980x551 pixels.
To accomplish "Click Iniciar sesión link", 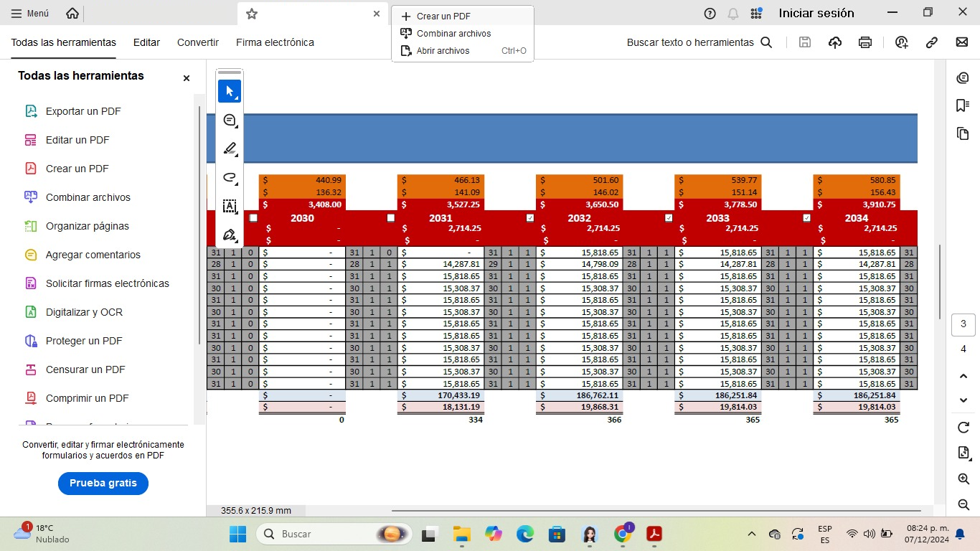I will click(x=816, y=13).
